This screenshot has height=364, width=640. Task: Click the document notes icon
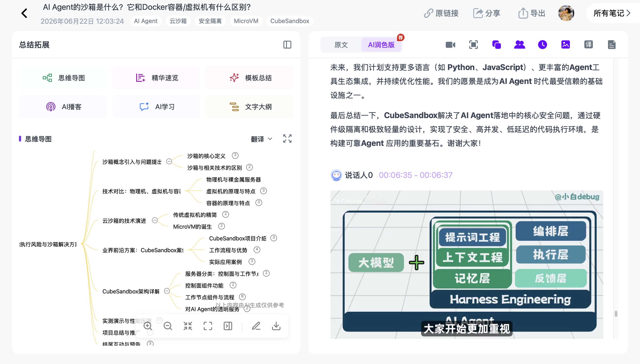click(x=611, y=45)
